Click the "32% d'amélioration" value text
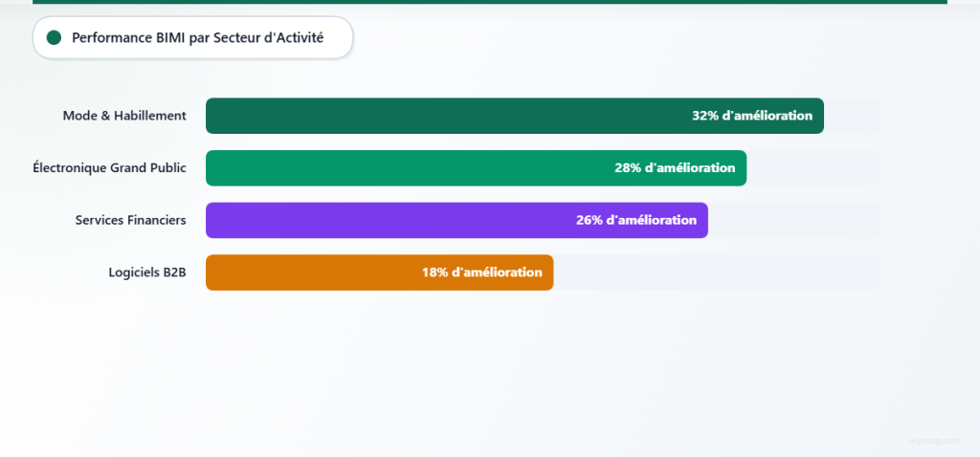 (751, 116)
